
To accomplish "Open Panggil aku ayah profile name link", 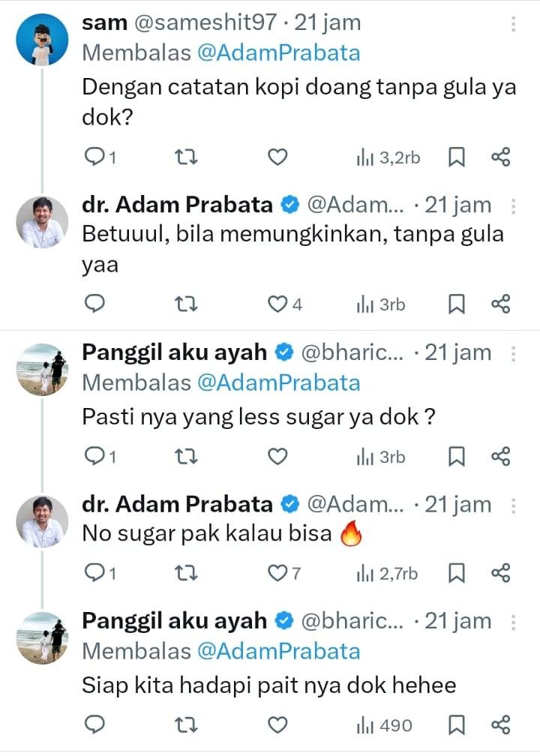I will [174, 352].
